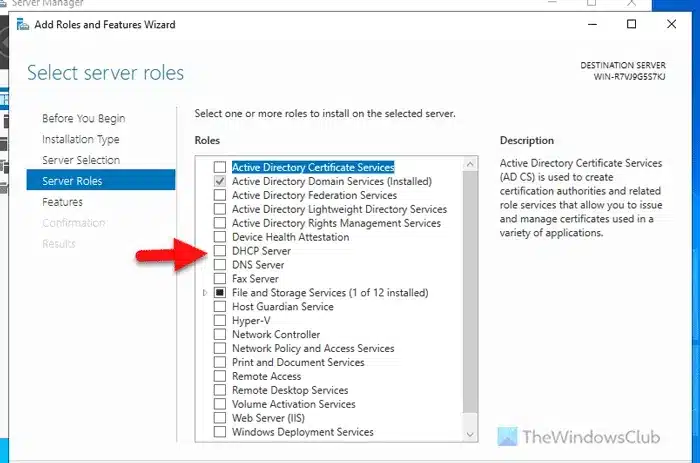This screenshot has width=700, height=463.
Task: Switch to the Server Selection step
Action: point(80,160)
